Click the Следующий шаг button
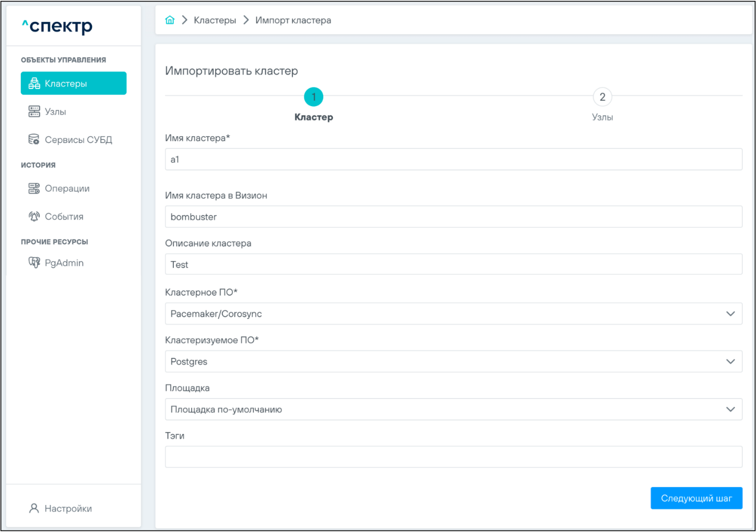The image size is (756, 532). 696,498
